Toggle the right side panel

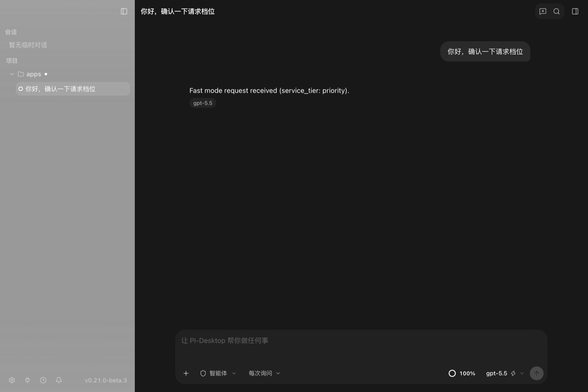(575, 11)
